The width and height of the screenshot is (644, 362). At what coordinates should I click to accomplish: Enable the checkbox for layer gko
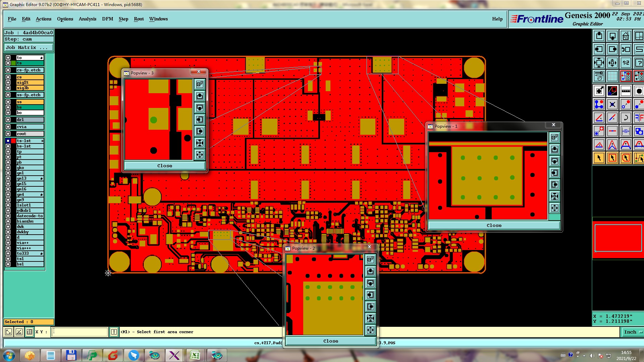(8, 168)
